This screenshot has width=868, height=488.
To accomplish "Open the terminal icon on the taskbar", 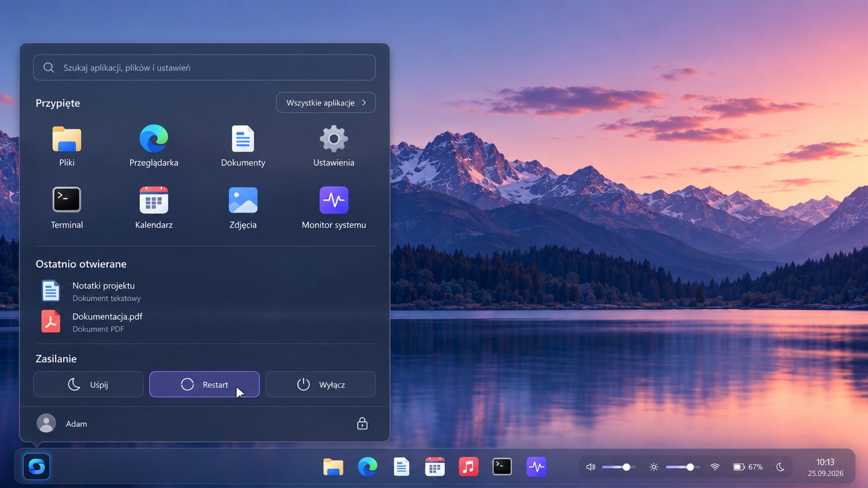I will [502, 466].
